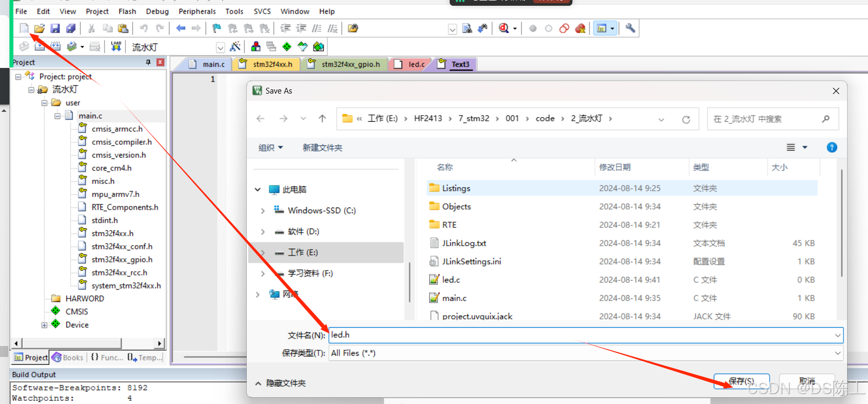The height and width of the screenshot is (404, 868).
Task: Open the find text combo dropdown
Action: coord(452,29)
